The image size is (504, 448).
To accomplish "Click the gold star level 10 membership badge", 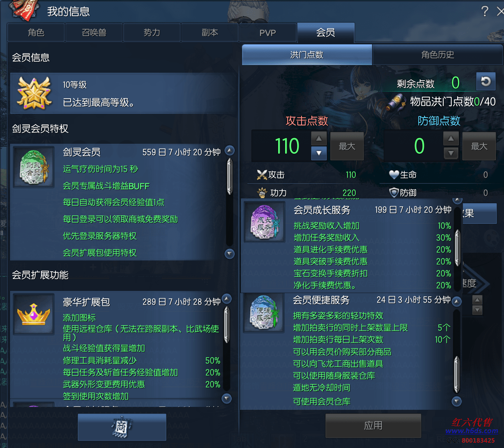I will click(34, 93).
